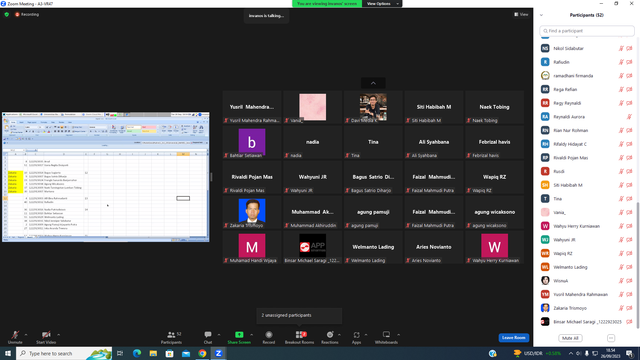Image resolution: width=640 pixels, height=360 pixels.
Task: Select Yusril Mahendra Rahmawan in participants list
Action: (x=587, y=294)
